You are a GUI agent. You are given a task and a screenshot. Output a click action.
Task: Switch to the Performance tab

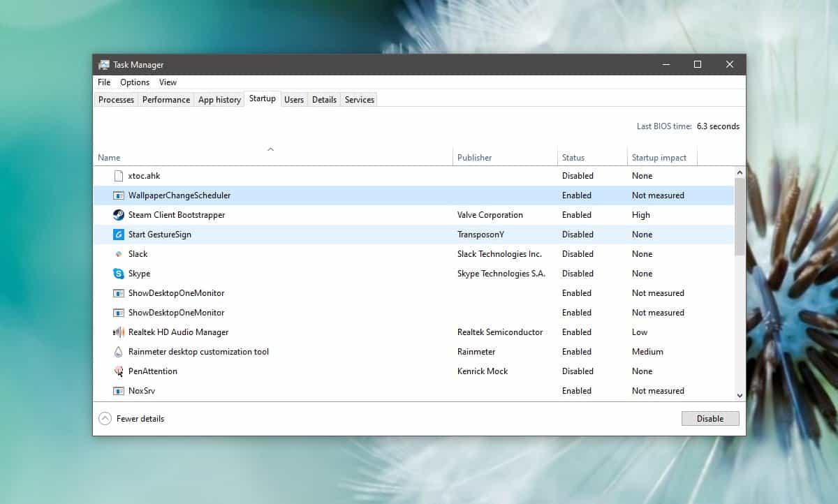tap(166, 99)
